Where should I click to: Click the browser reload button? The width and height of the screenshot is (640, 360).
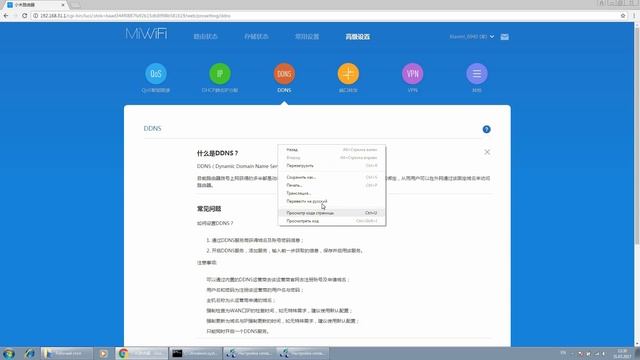pyautogui.click(x=24, y=16)
